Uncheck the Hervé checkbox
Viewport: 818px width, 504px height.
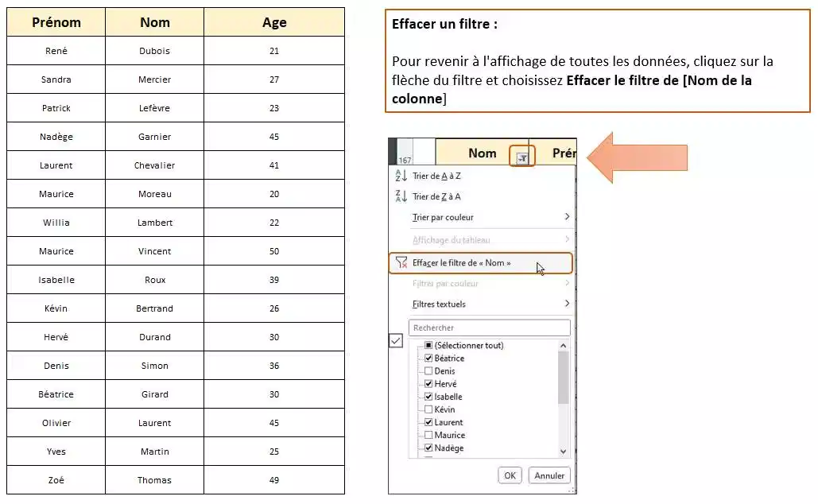click(428, 383)
